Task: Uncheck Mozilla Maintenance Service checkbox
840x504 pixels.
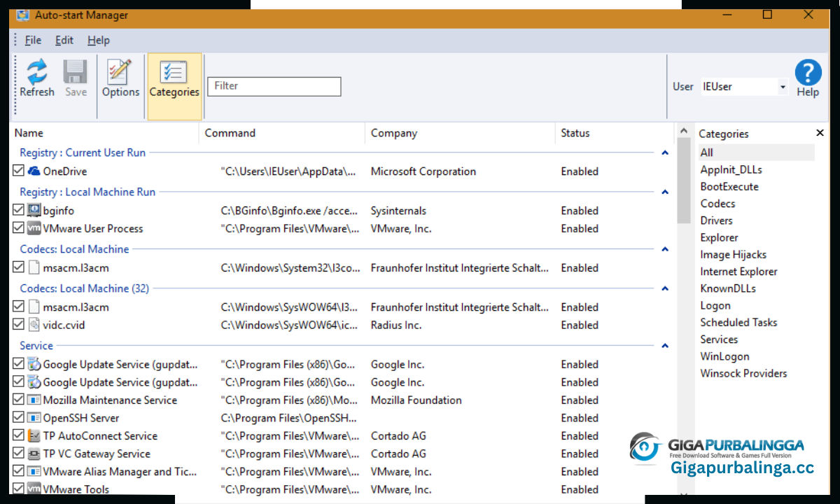Action: 19,400
